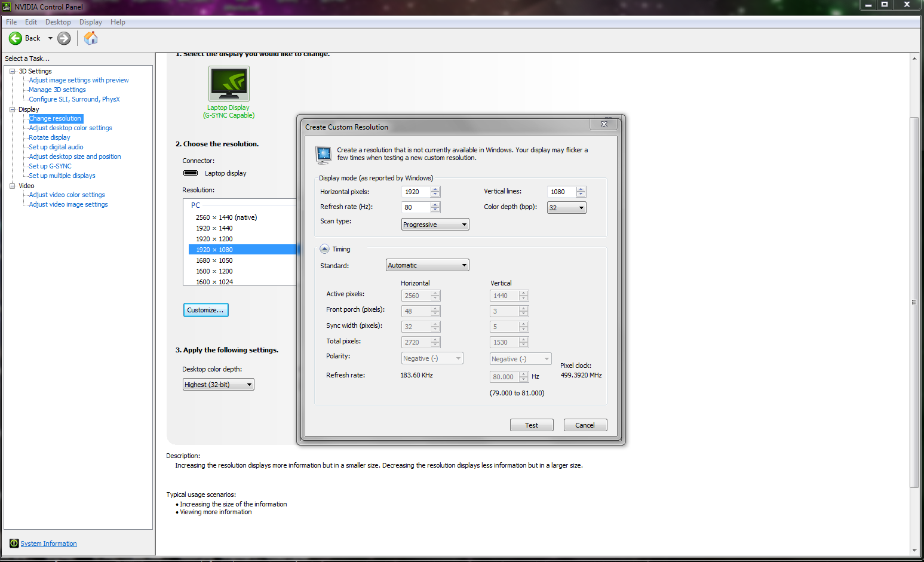The image size is (924, 562).
Task: Click the Horizontal pixels input field
Action: [416, 192]
